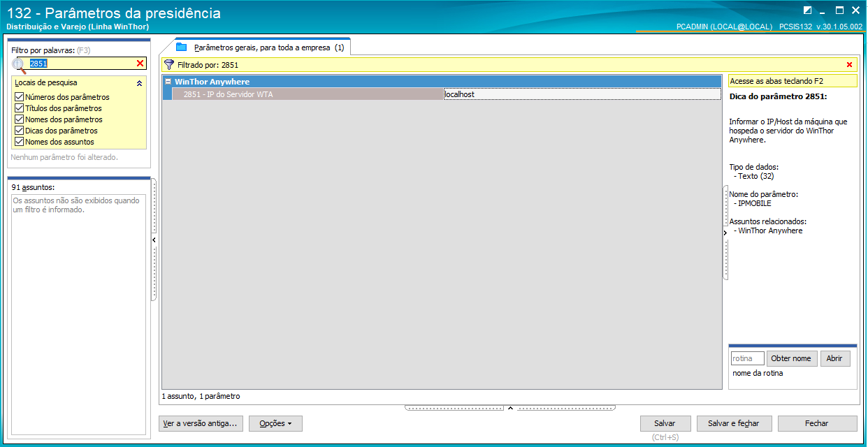Clear the word filter red X

[x=140, y=64]
